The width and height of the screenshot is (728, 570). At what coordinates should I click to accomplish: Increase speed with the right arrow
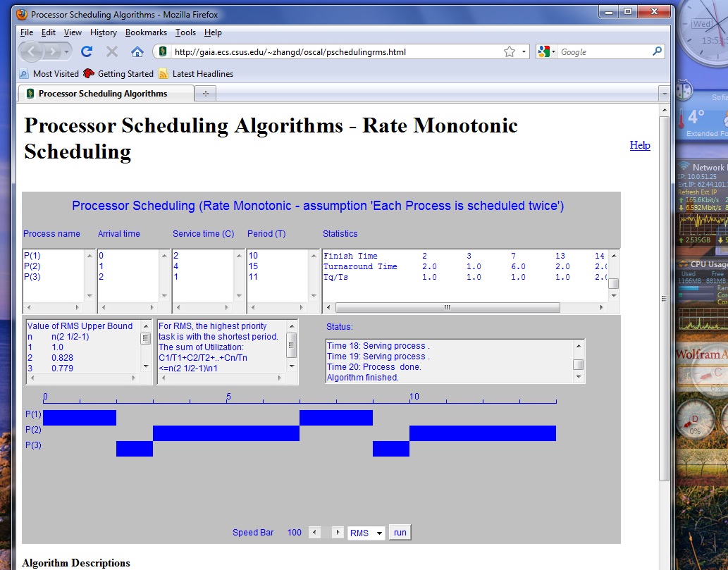coord(338,533)
